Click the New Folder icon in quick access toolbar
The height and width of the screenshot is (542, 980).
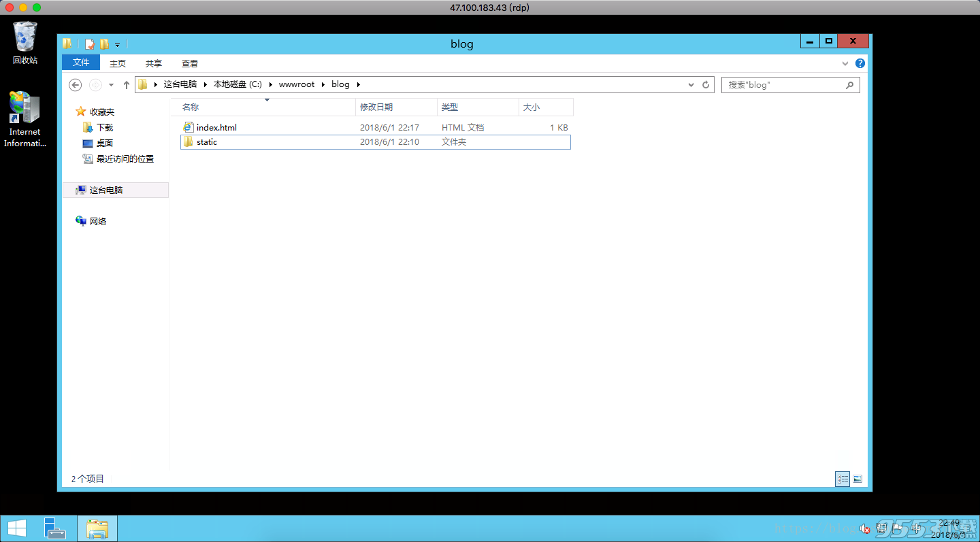[104, 44]
